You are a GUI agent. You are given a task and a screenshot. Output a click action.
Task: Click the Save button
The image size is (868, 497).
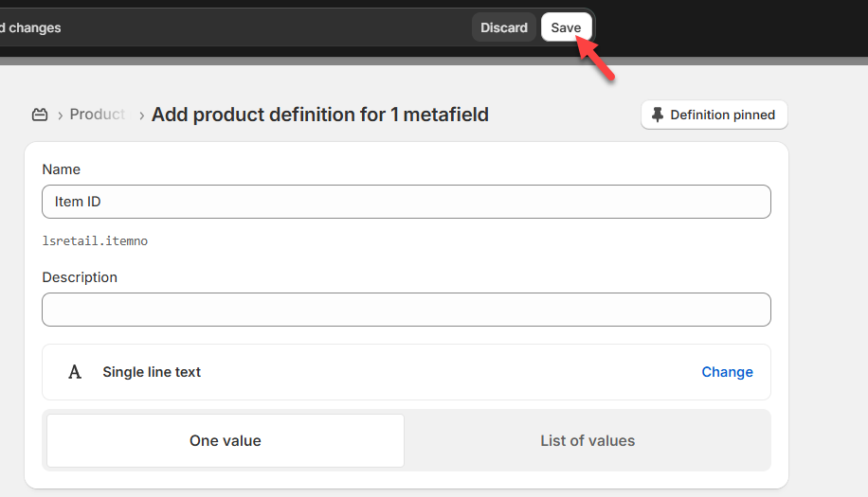(x=566, y=27)
